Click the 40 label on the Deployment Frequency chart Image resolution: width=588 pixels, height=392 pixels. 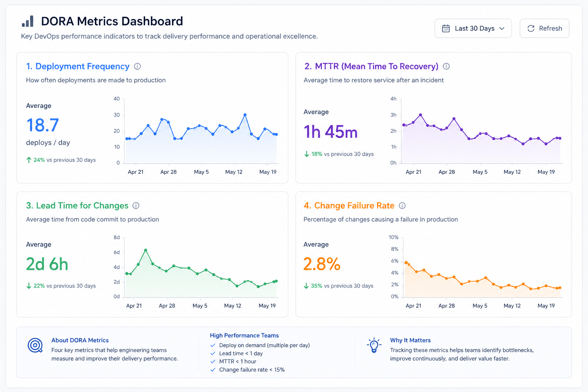117,99
